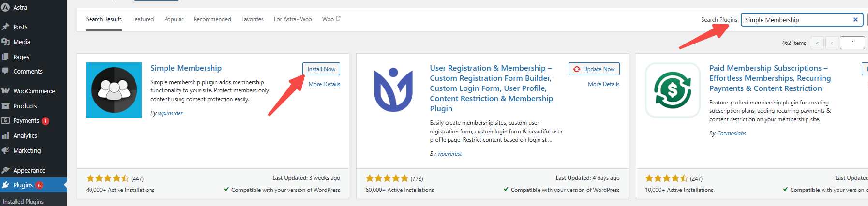868x206 pixels.
Task: Open the Appearance menu
Action: 29,171
